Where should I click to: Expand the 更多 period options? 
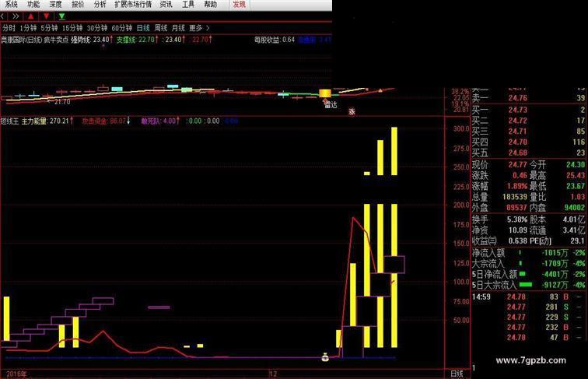click(x=199, y=28)
